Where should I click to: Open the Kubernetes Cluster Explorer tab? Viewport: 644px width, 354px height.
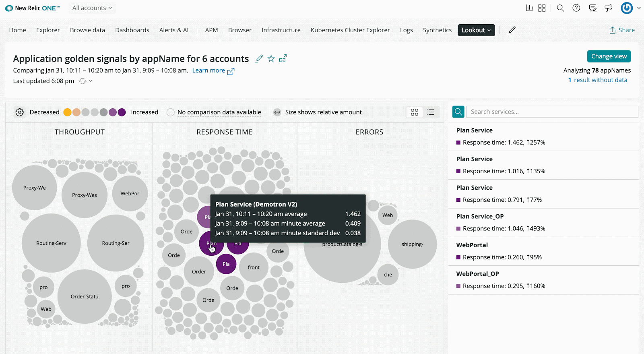pyautogui.click(x=350, y=30)
